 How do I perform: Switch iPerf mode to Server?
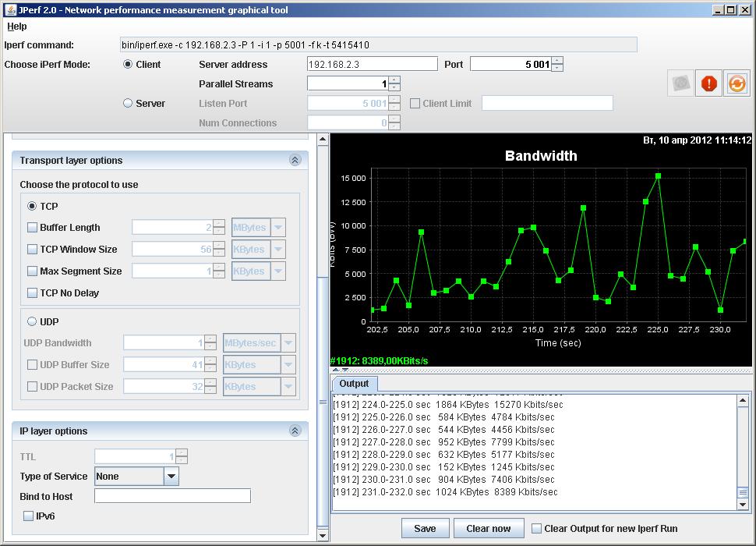click(128, 103)
